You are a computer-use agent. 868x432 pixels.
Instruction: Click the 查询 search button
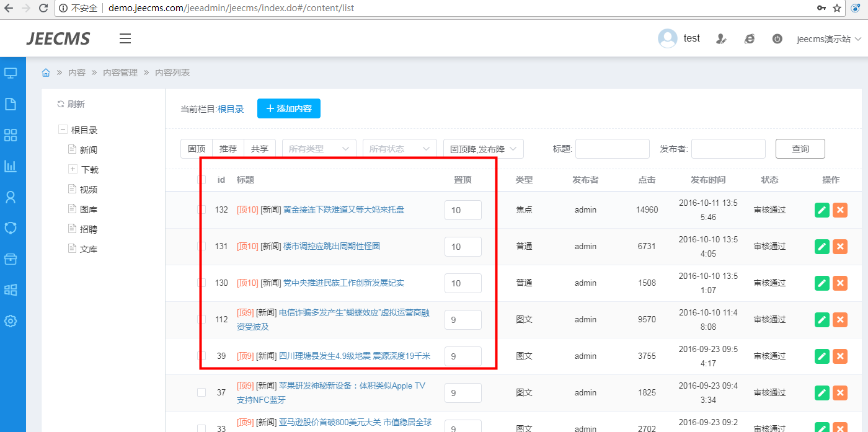pyautogui.click(x=800, y=149)
